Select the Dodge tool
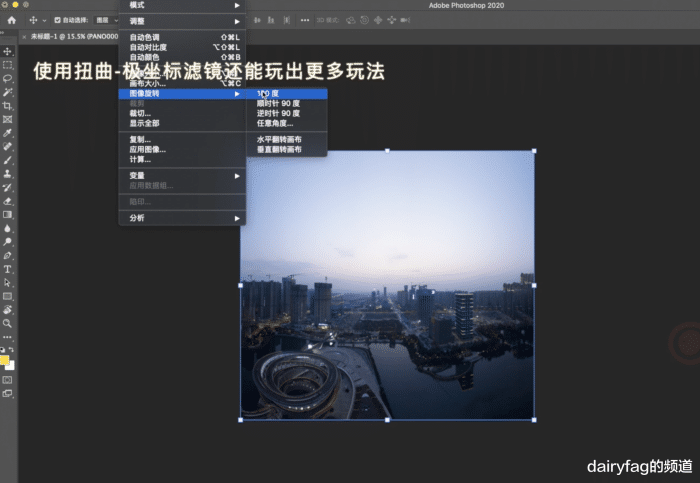This screenshot has height=483, width=700. pos(8,242)
